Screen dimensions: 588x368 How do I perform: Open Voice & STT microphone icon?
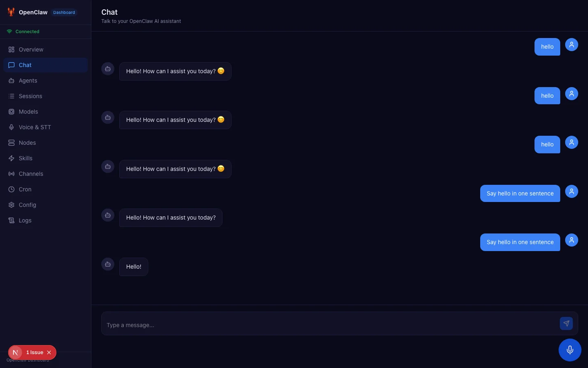click(11, 127)
